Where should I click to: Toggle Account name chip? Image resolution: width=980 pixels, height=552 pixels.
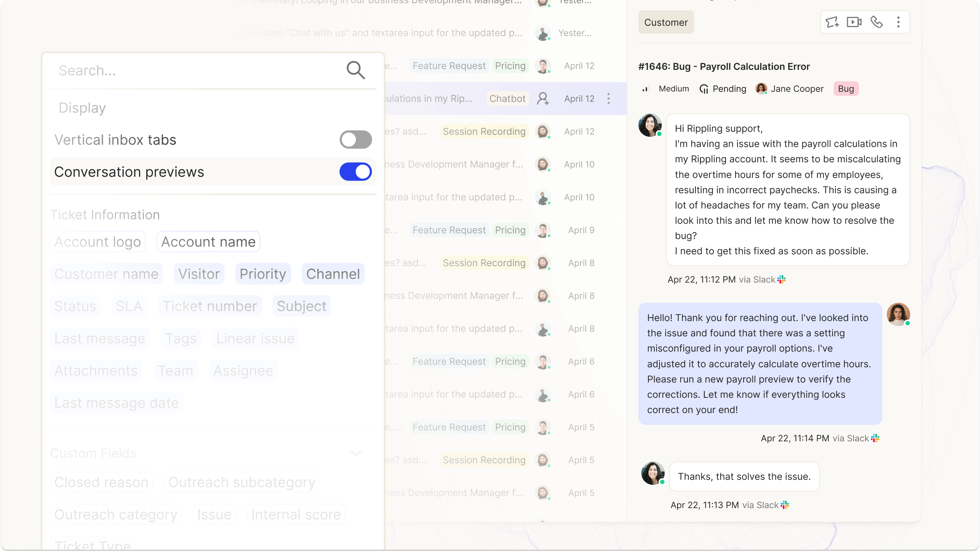pos(208,242)
